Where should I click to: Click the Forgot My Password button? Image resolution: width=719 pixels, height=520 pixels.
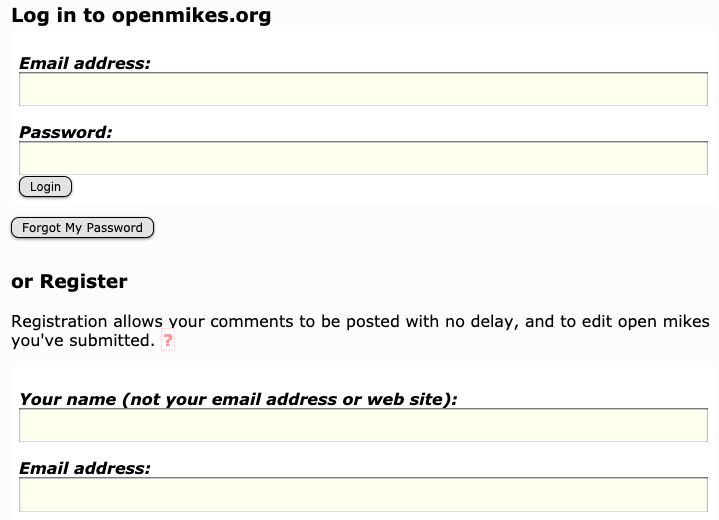82,227
